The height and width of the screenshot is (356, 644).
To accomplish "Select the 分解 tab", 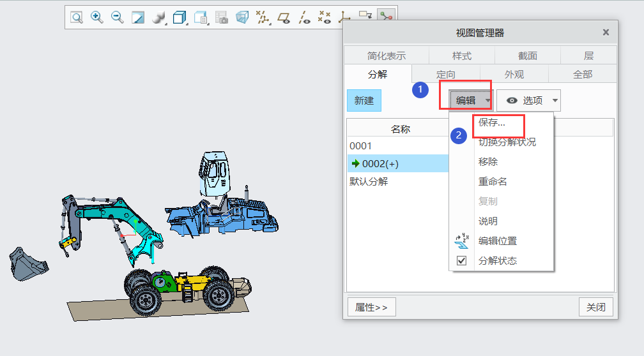I will pos(378,74).
